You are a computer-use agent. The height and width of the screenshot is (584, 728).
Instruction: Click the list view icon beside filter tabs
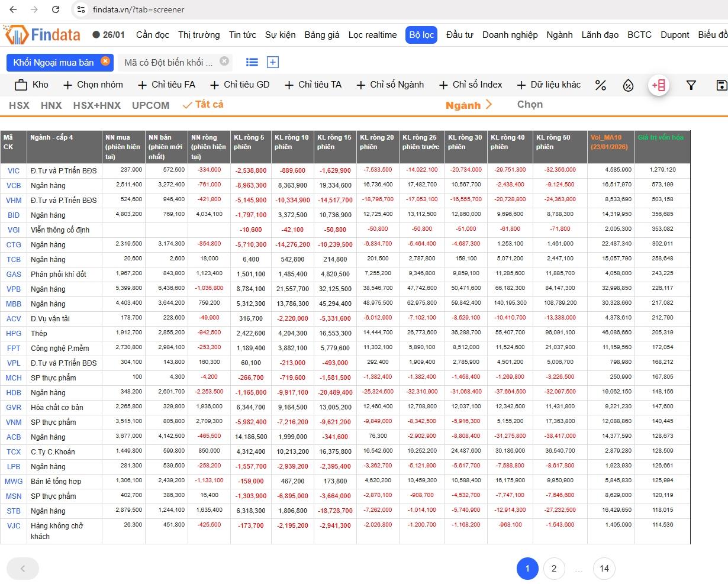[x=252, y=62]
